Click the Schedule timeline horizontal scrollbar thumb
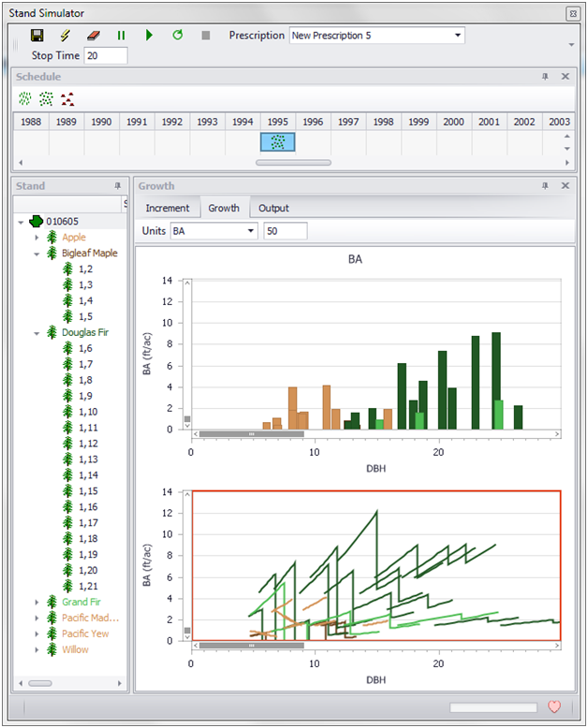This screenshot has height=728, width=588. point(294,163)
